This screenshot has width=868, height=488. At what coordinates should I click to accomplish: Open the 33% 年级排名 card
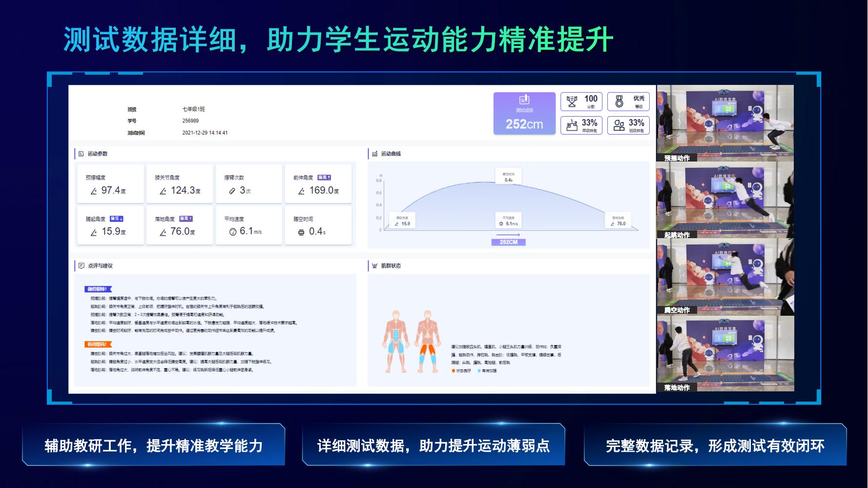click(x=581, y=125)
